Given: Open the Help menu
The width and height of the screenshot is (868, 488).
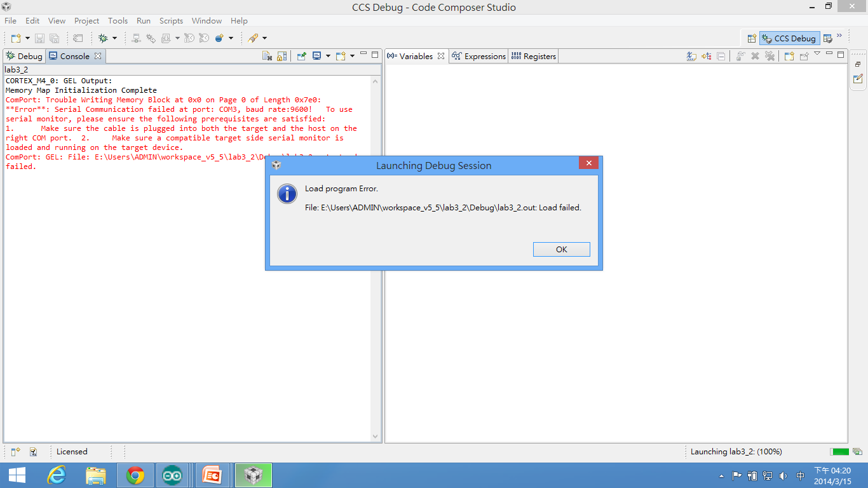Looking at the screenshot, I should click(x=239, y=21).
